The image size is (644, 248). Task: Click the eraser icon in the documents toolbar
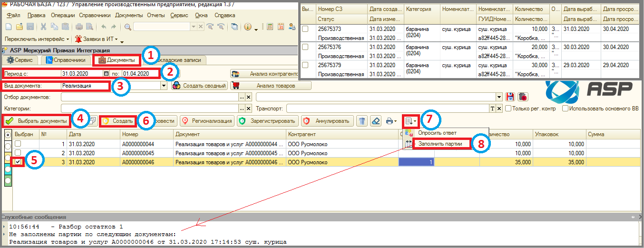pos(375,121)
